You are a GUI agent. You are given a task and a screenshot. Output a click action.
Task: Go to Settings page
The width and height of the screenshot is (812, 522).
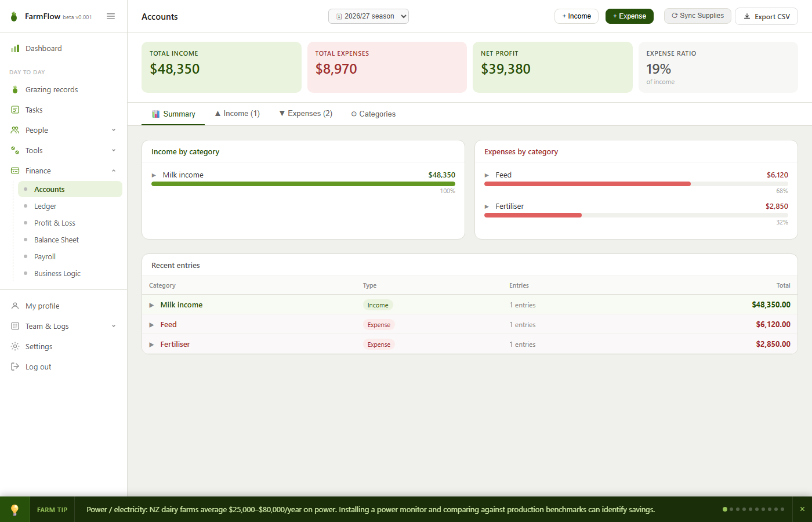pos(64,346)
